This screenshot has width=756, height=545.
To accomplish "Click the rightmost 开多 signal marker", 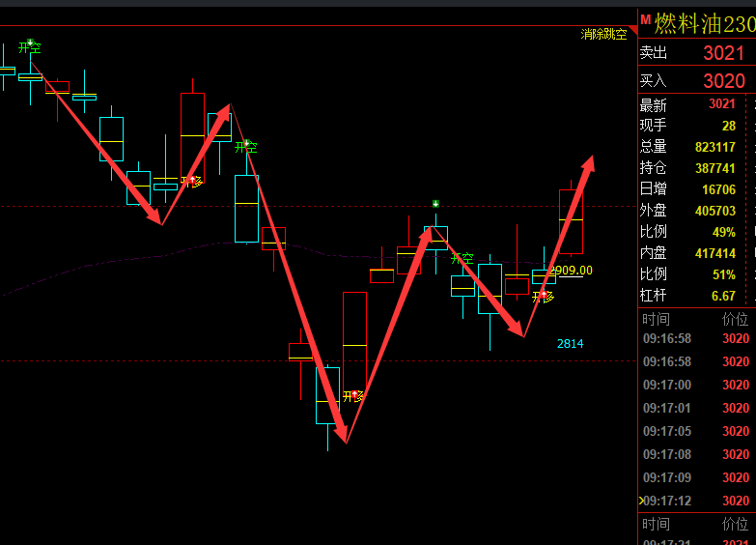I will [543, 297].
